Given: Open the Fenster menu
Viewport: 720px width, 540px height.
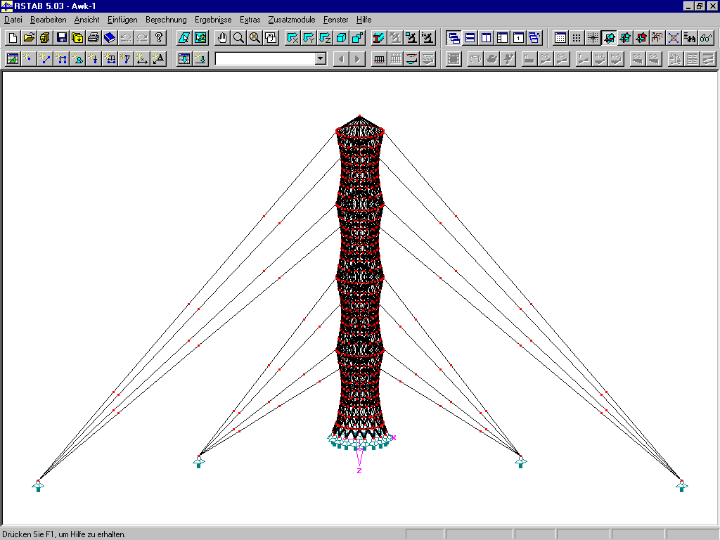Looking at the screenshot, I should [x=336, y=20].
